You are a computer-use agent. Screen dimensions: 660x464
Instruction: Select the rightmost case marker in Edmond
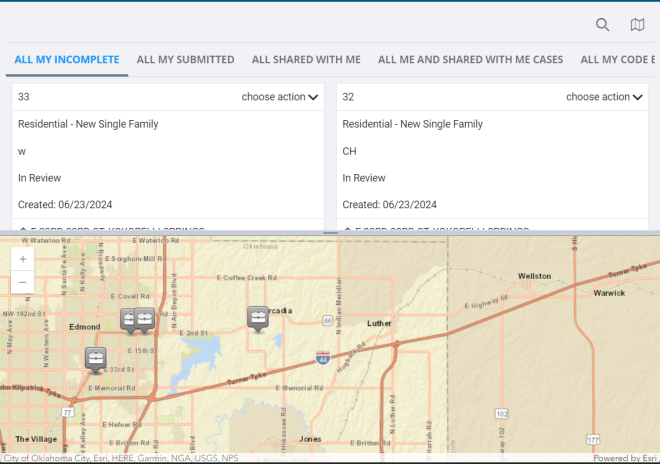click(145, 319)
